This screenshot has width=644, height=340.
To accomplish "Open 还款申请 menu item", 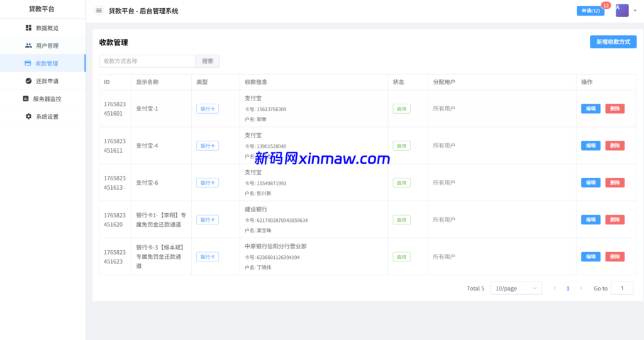I will tap(43, 81).
